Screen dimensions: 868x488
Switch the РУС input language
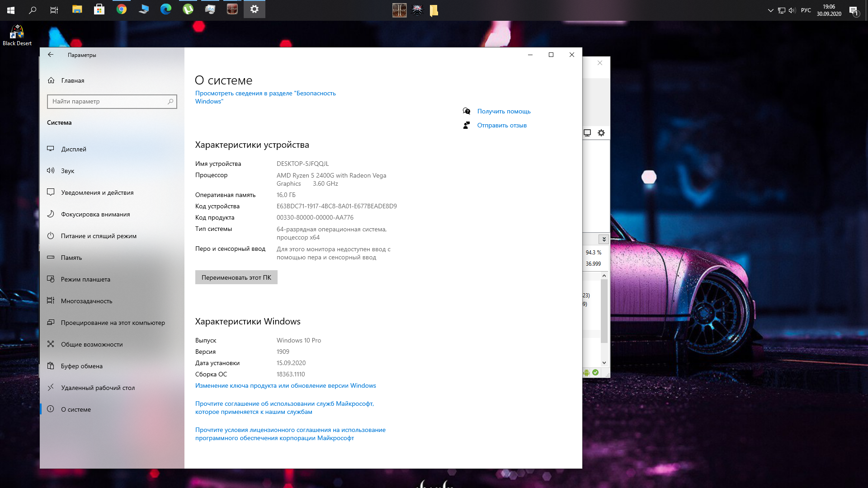coord(806,10)
